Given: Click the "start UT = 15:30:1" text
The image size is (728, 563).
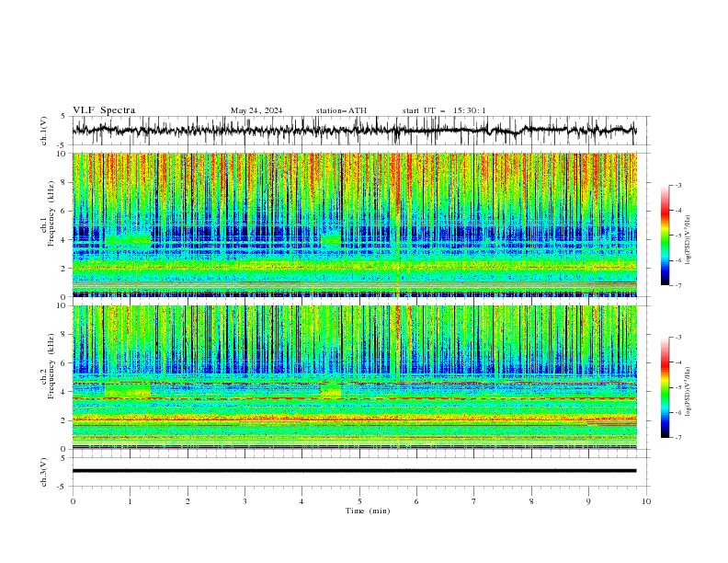Looking at the screenshot, I should tap(444, 110).
